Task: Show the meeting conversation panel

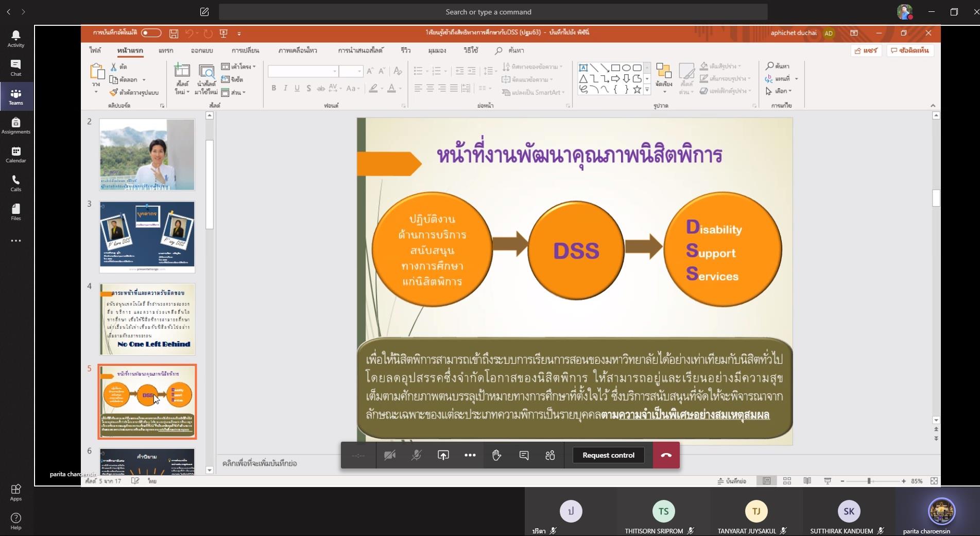Action: click(x=524, y=455)
